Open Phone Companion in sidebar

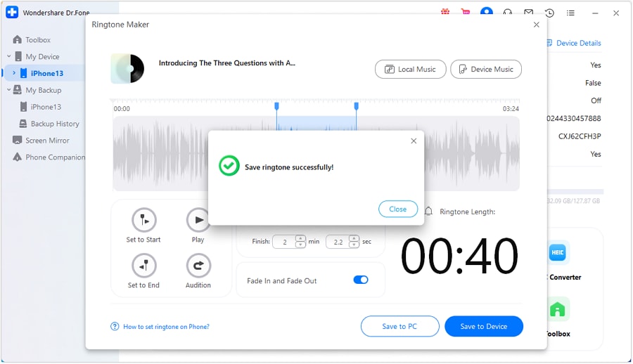pyautogui.click(x=56, y=157)
